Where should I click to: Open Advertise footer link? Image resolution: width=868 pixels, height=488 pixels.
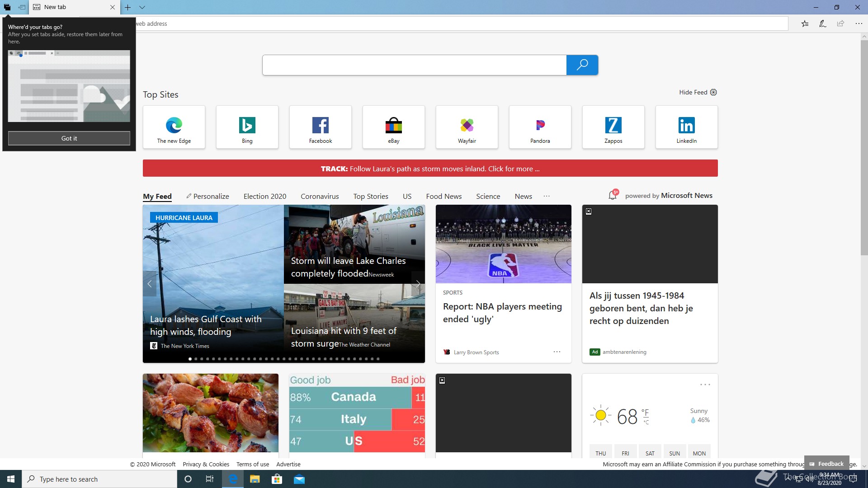coord(288,464)
